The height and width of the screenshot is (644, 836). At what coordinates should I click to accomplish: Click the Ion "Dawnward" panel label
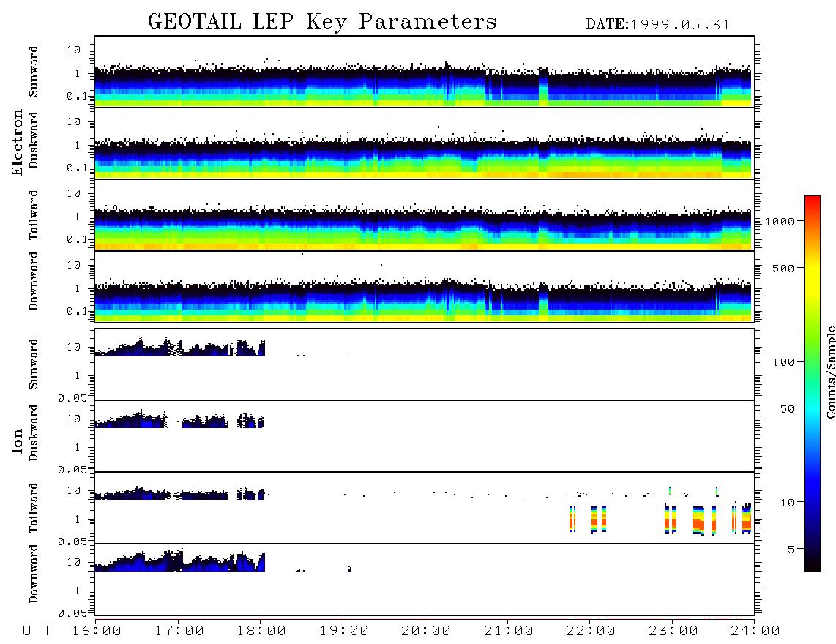(34, 574)
